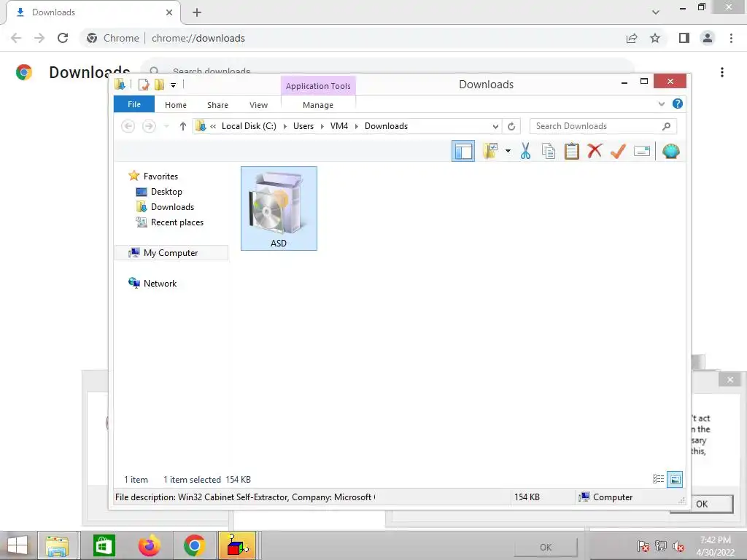Click VM4 in the address breadcrumb
The width and height of the screenshot is (747, 560).
coord(339,126)
